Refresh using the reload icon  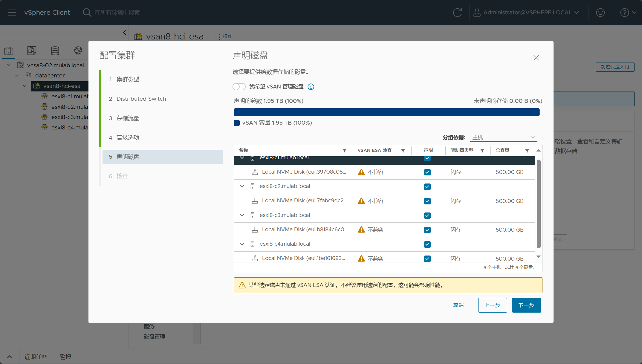[x=457, y=13]
